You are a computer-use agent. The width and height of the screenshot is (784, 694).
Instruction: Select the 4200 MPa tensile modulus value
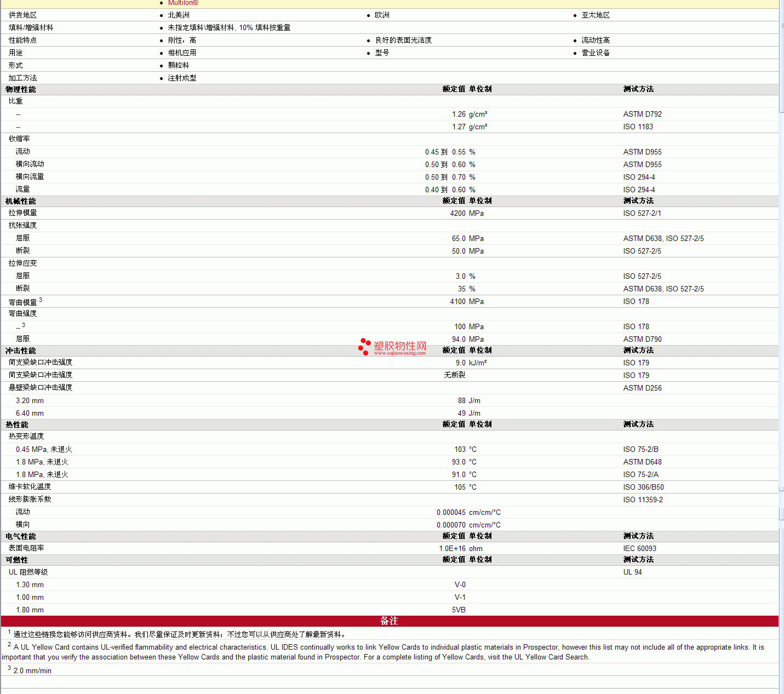467,214
